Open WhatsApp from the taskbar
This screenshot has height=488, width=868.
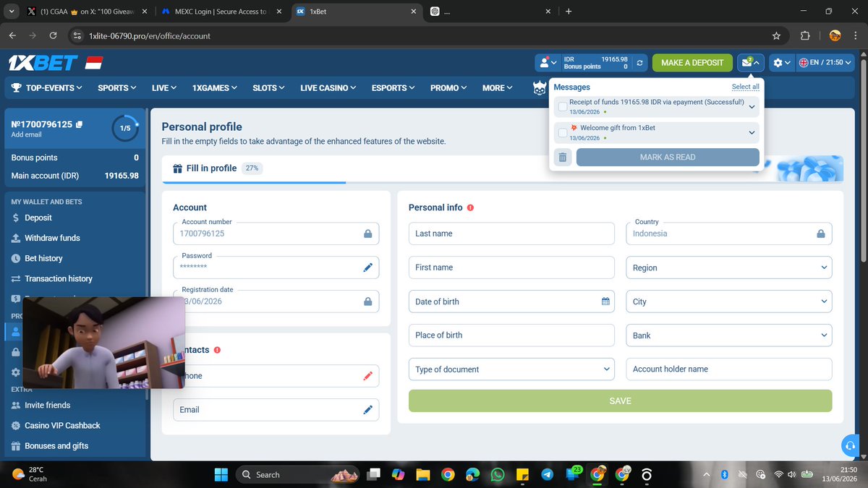497,474
